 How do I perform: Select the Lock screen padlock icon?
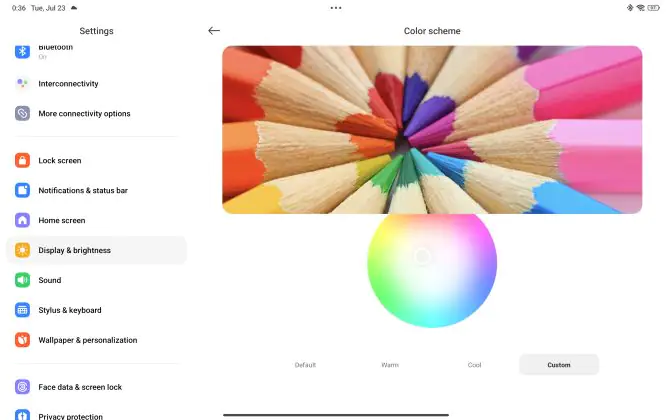pyautogui.click(x=22, y=160)
